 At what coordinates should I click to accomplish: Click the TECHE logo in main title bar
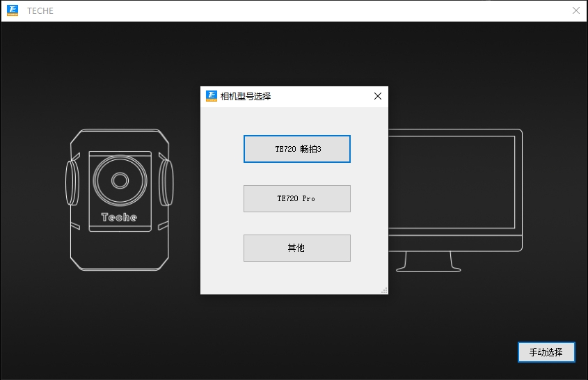[x=13, y=10]
